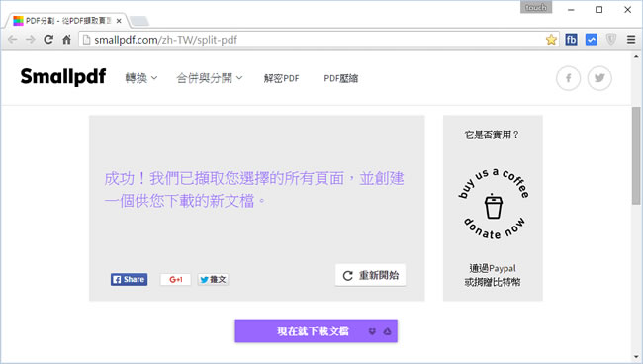Reload the page with refresh icon
Viewport: 643px width, 364px height.
tap(48, 40)
